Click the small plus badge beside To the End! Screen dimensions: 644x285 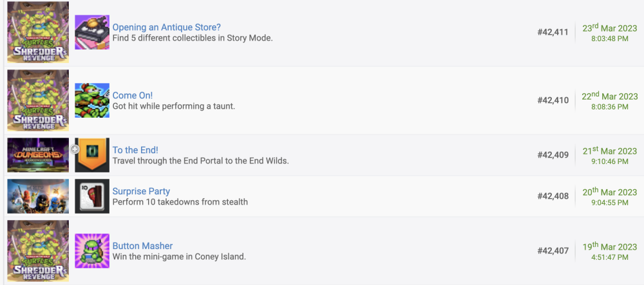tap(75, 149)
